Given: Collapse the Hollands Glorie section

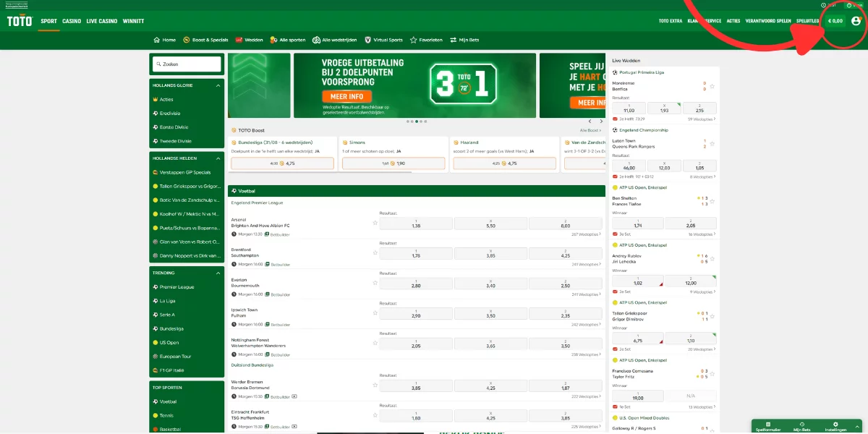Looking at the screenshot, I should coord(218,85).
